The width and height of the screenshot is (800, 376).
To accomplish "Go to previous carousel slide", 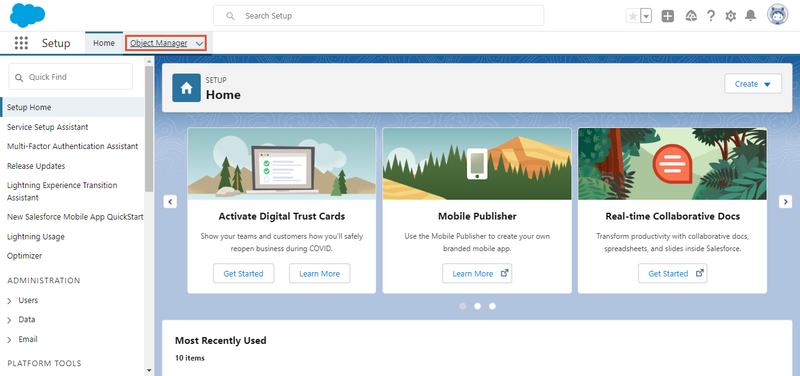I will coord(170,202).
